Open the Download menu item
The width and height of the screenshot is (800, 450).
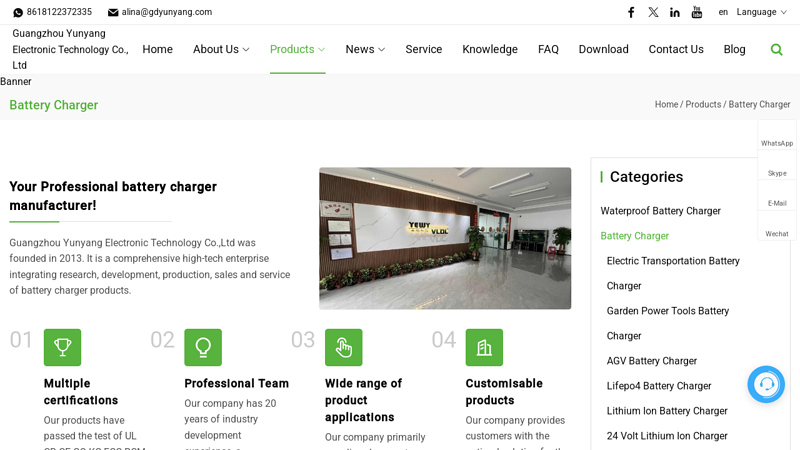603,49
